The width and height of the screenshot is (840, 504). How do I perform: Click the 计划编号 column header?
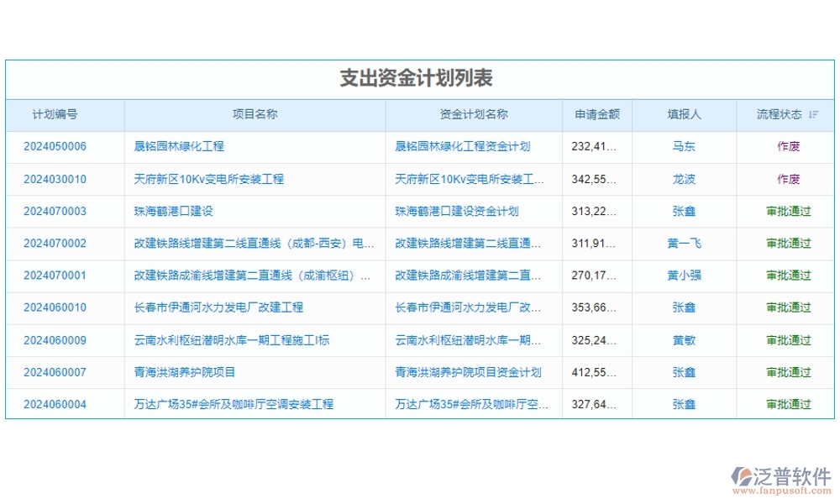pyautogui.click(x=63, y=115)
